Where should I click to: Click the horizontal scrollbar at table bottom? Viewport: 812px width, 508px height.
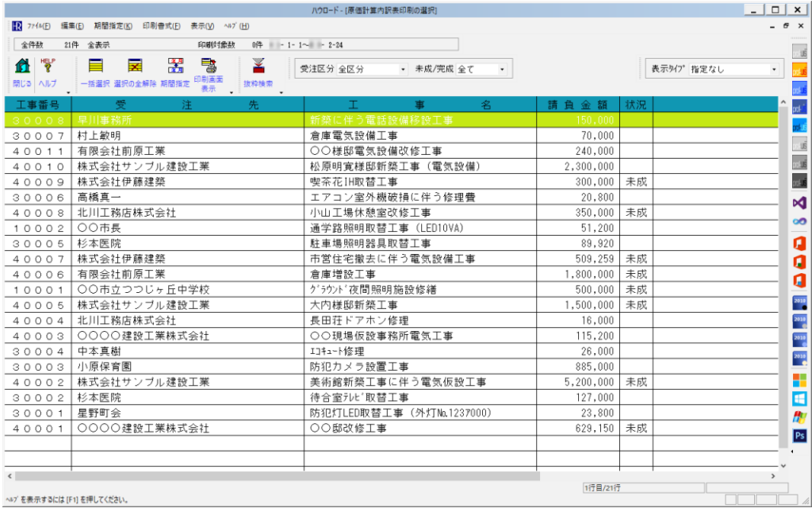click(317, 476)
